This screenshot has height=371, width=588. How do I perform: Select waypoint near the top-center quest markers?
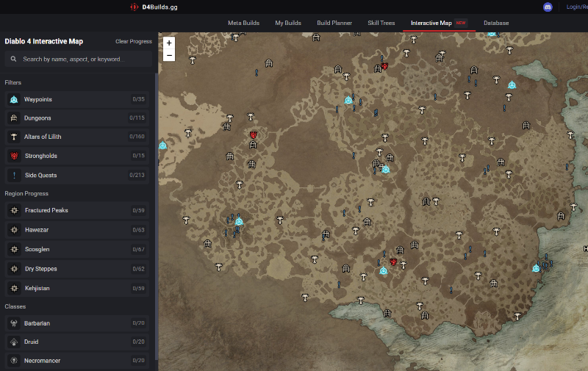pos(348,100)
